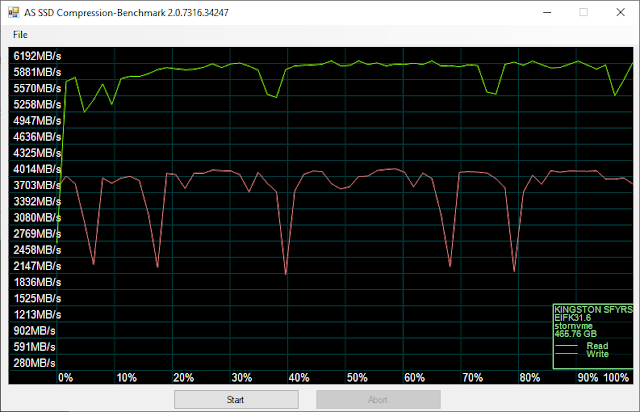Click the 80% compression axis label
640x412 pixels.
530,378
